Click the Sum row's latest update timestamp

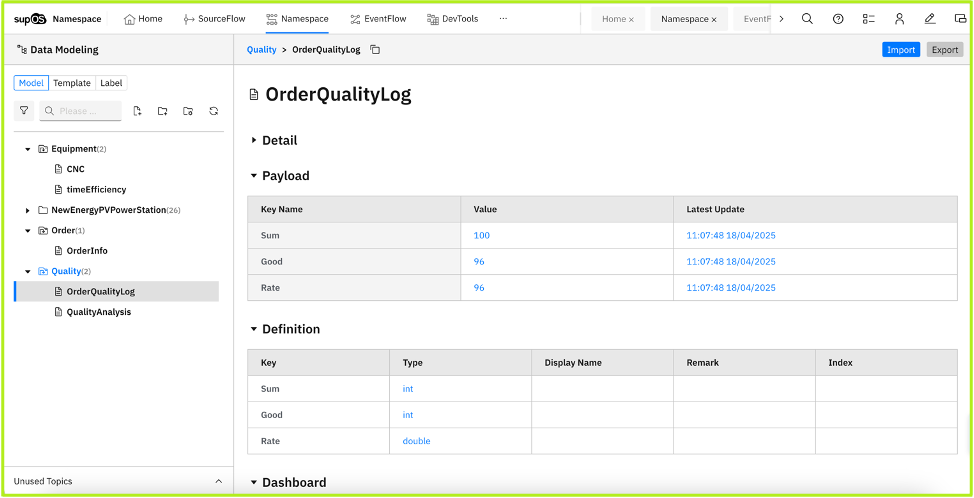(x=730, y=235)
